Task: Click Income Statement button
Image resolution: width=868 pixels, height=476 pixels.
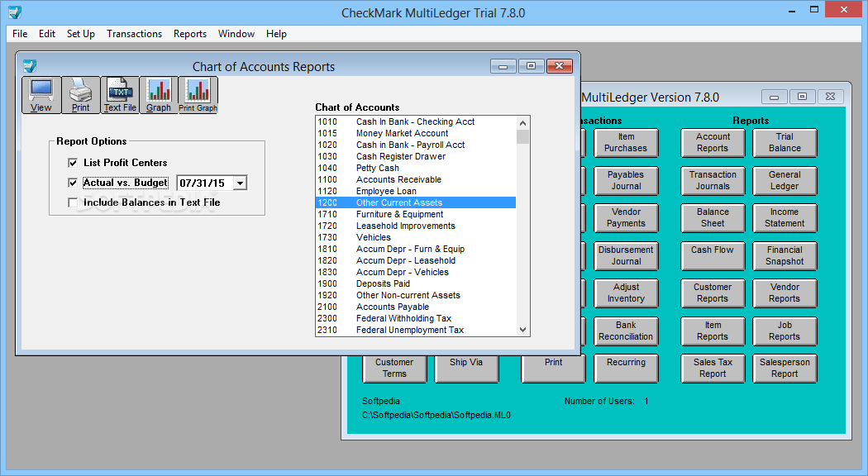Action: [x=785, y=218]
